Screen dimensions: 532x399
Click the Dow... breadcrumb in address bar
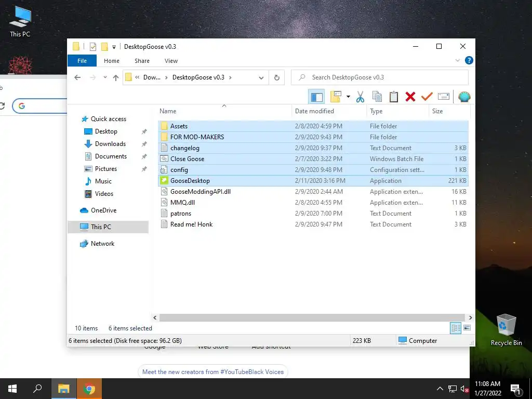pyautogui.click(x=152, y=77)
